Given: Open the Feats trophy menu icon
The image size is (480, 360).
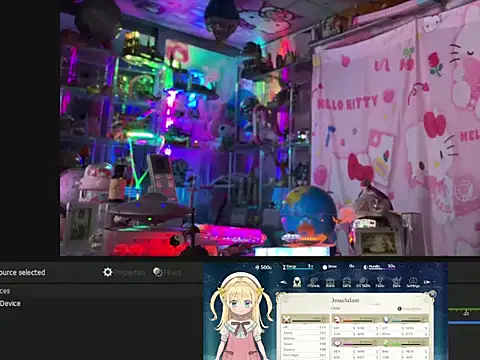Looking at the screenshot, I should [380, 282].
